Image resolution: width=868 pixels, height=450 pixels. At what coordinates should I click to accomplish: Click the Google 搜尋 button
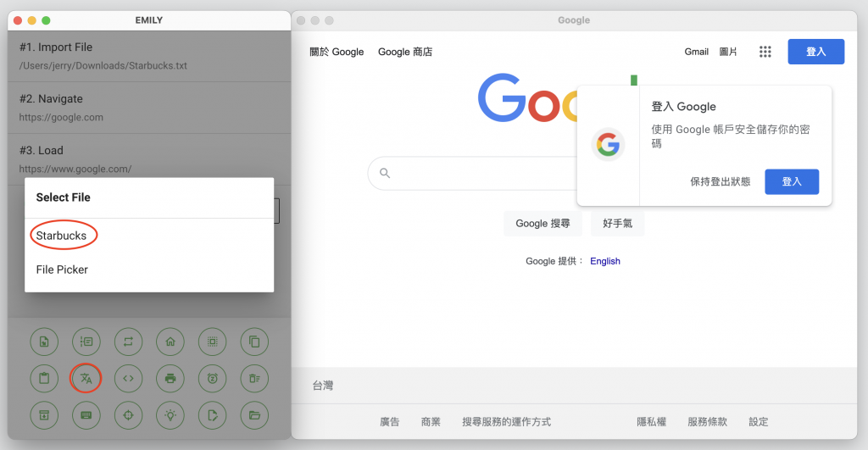click(x=542, y=224)
